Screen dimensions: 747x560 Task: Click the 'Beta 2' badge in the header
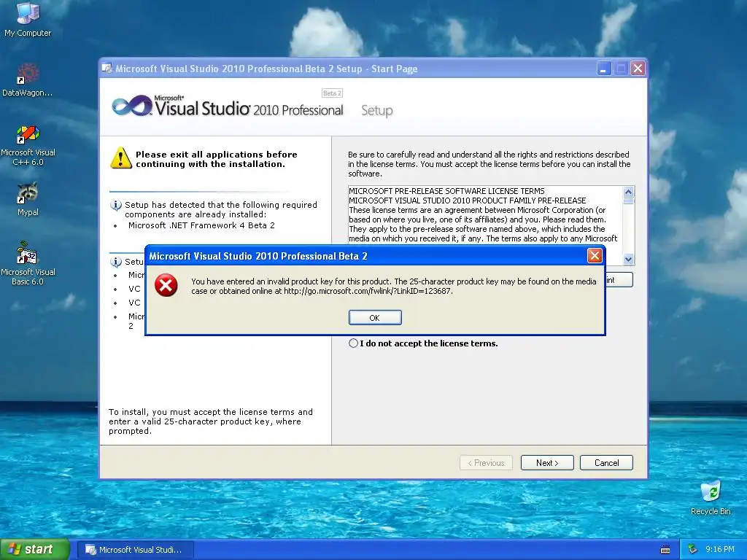tap(332, 93)
